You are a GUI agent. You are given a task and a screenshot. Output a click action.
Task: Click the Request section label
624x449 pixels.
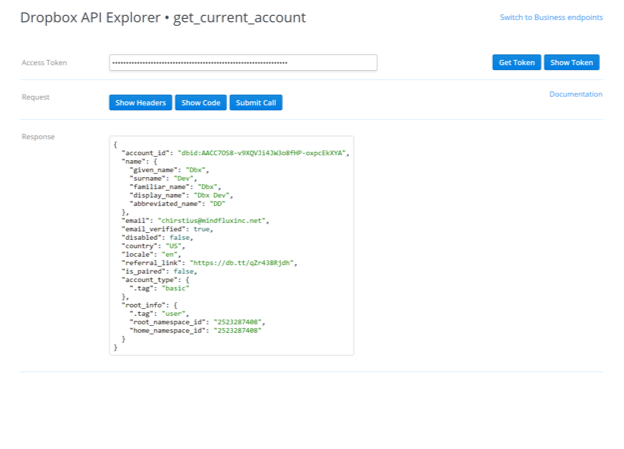click(x=36, y=98)
